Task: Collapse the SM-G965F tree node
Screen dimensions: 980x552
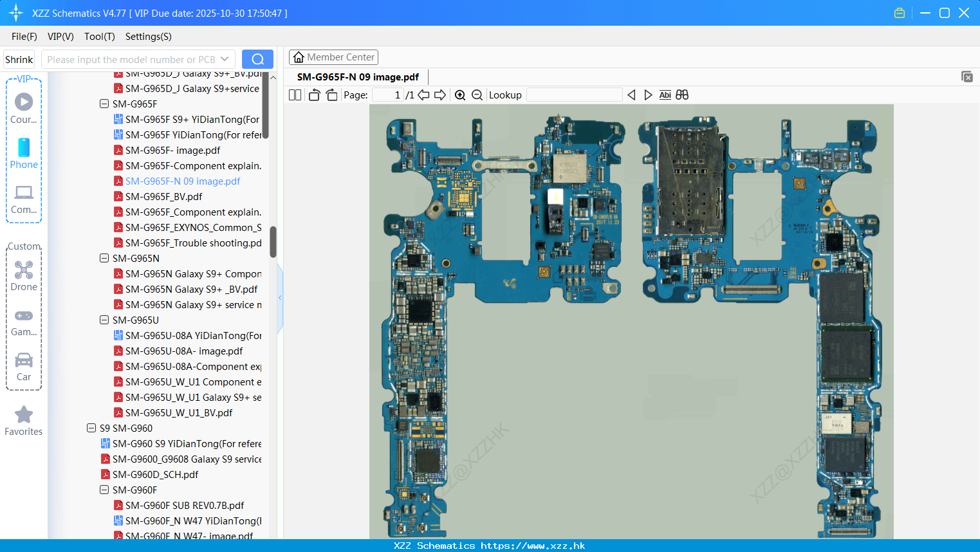Action: click(x=104, y=104)
